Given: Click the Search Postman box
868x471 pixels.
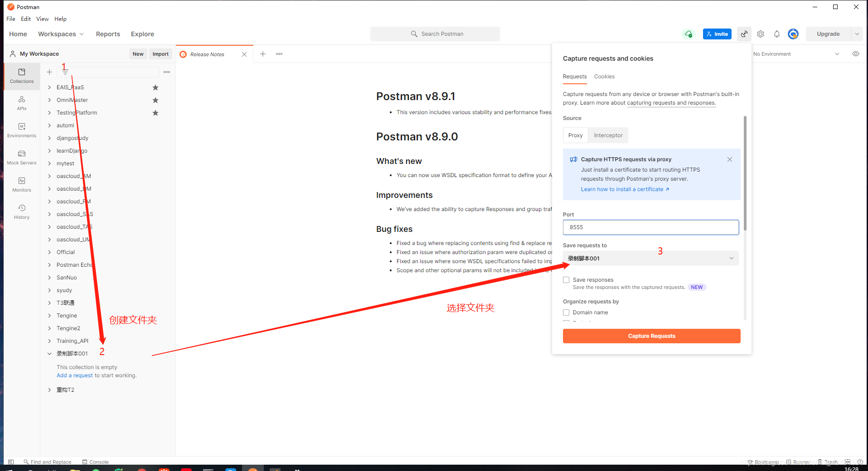Looking at the screenshot, I should click(x=435, y=34).
